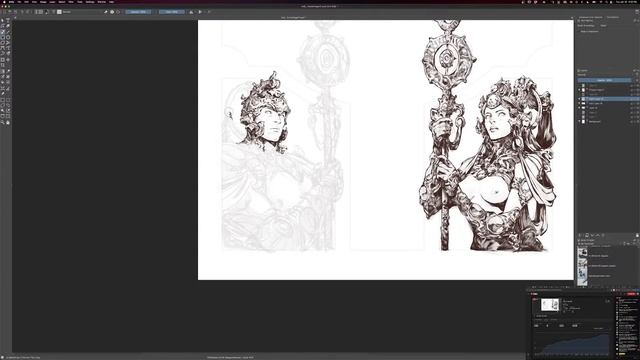This screenshot has height=360, width=640.
Task: Click the preview thumbnail in bottom-right overlay window
Action: (x=550, y=304)
